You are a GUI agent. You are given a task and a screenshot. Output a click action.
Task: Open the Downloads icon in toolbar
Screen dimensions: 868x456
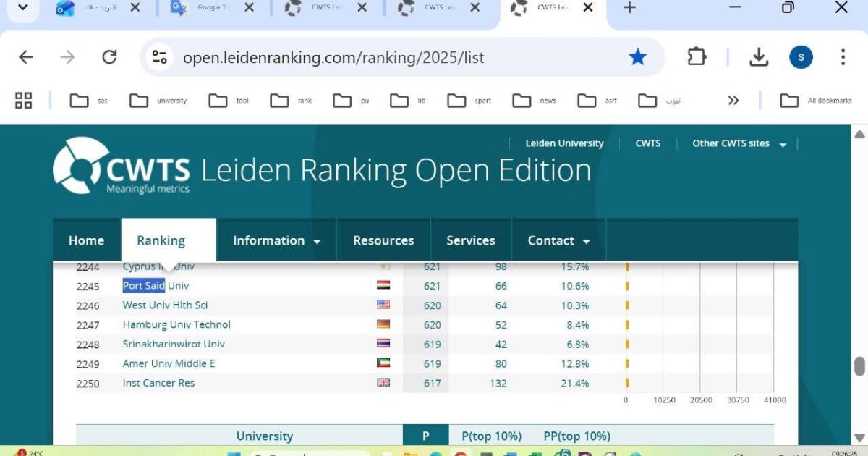[759, 56]
